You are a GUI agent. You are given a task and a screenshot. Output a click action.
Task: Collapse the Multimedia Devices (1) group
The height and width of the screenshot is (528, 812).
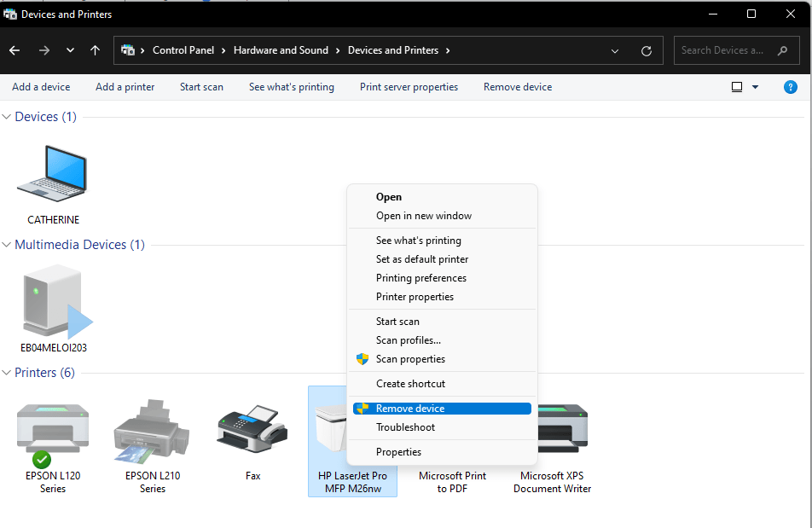[8, 245]
